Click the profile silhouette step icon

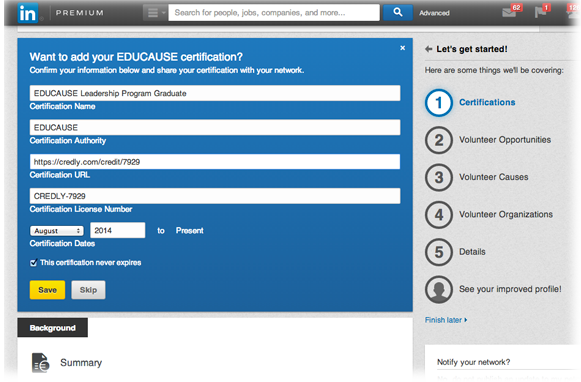pos(439,289)
